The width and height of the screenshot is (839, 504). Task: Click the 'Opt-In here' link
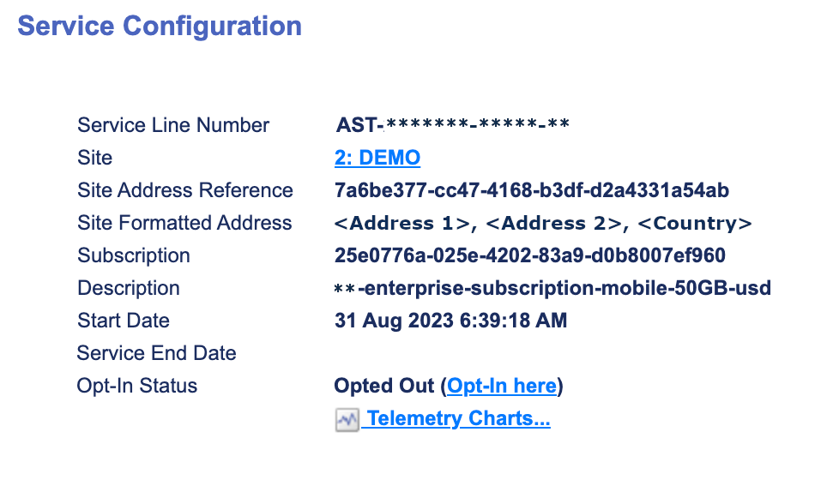[x=502, y=387]
